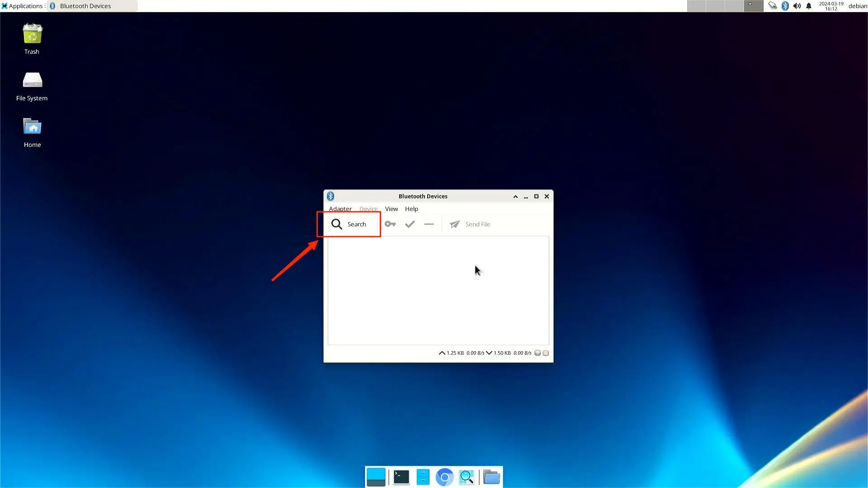Click the checkmark/trust icon in toolbar
Screen dimensions: 868x488
click(x=410, y=224)
